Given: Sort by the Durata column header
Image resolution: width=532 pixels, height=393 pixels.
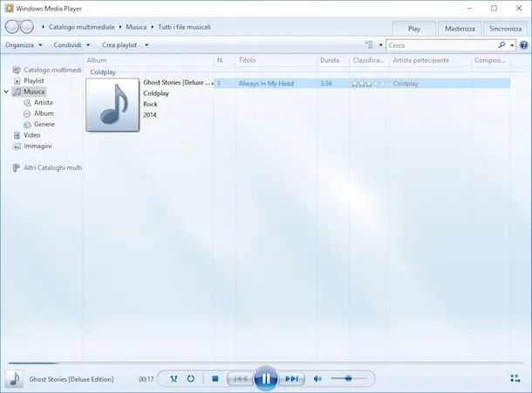Looking at the screenshot, I should pyautogui.click(x=333, y=60).
